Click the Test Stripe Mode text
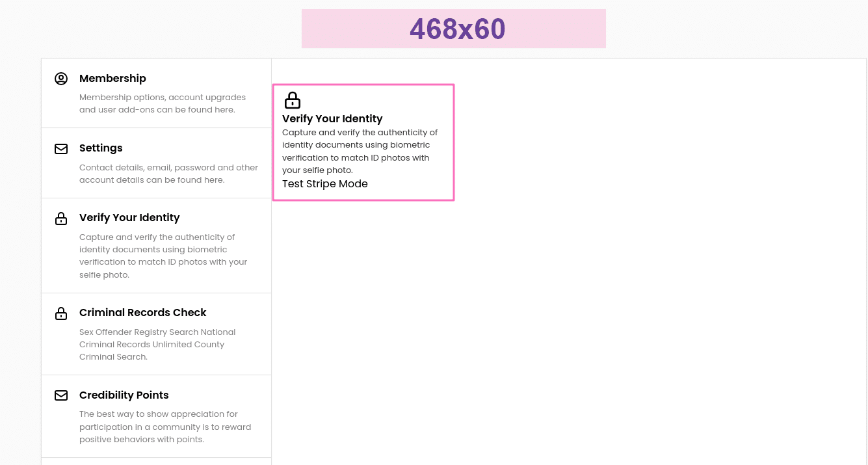The height and width of the screenshot is (465, 868). [325, 184]
